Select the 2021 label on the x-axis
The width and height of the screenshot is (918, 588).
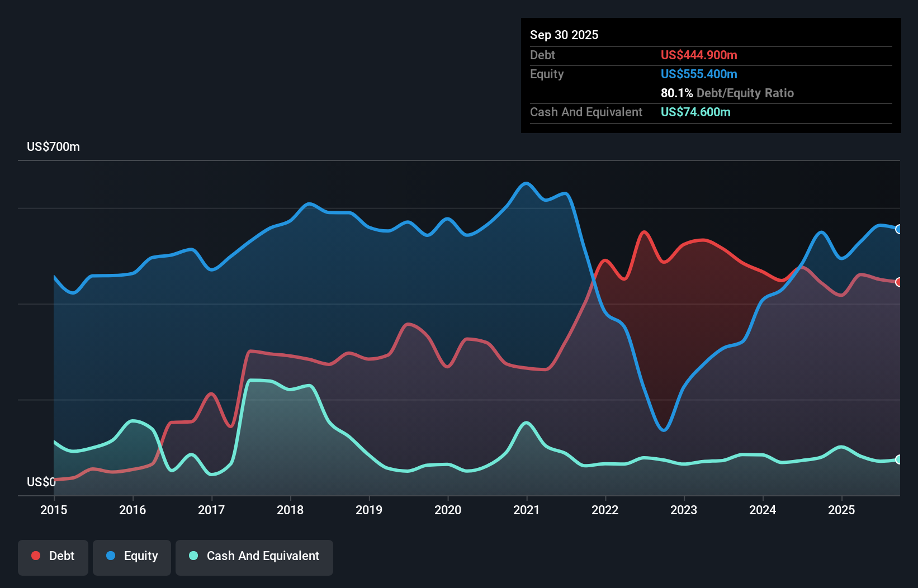click(526, 510)
